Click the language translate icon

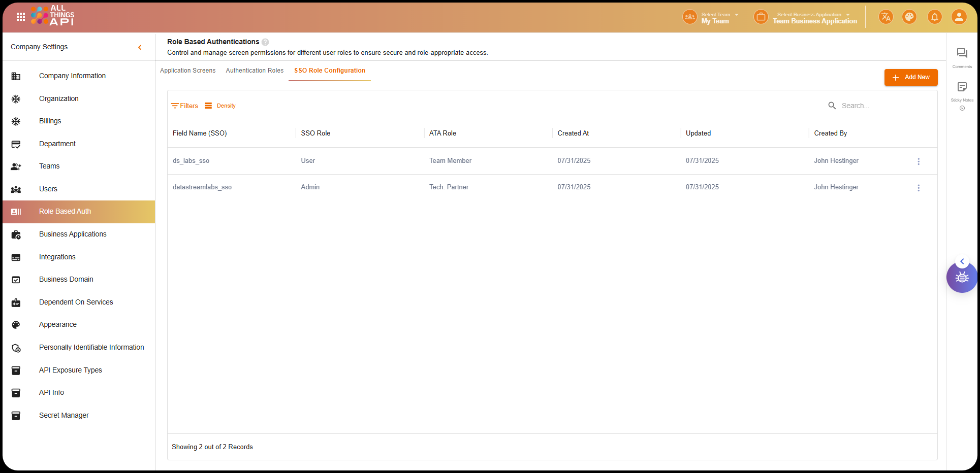[886, 17]
